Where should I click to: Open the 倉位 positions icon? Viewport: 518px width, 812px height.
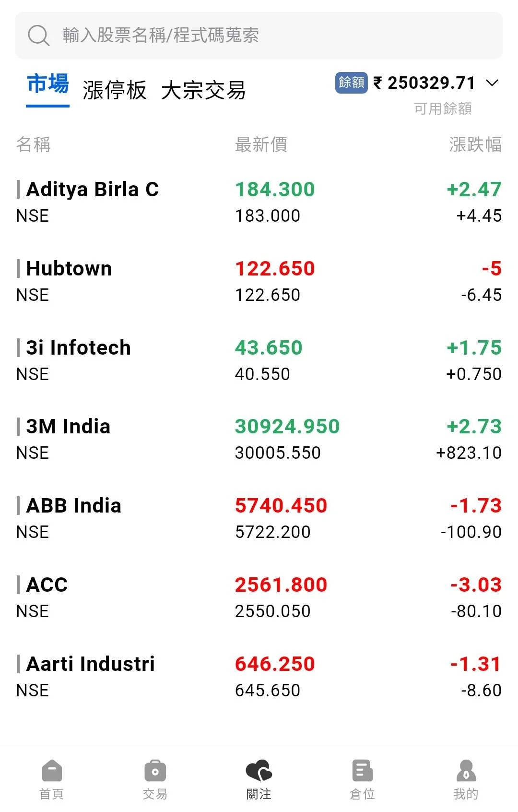[x=362, y=771]
